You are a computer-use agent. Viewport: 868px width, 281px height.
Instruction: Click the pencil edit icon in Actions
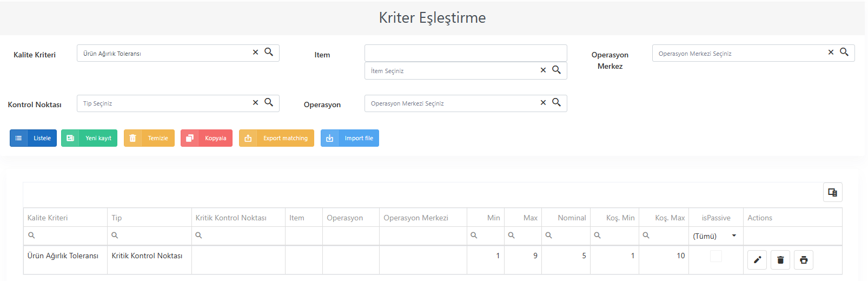[757, 260]
